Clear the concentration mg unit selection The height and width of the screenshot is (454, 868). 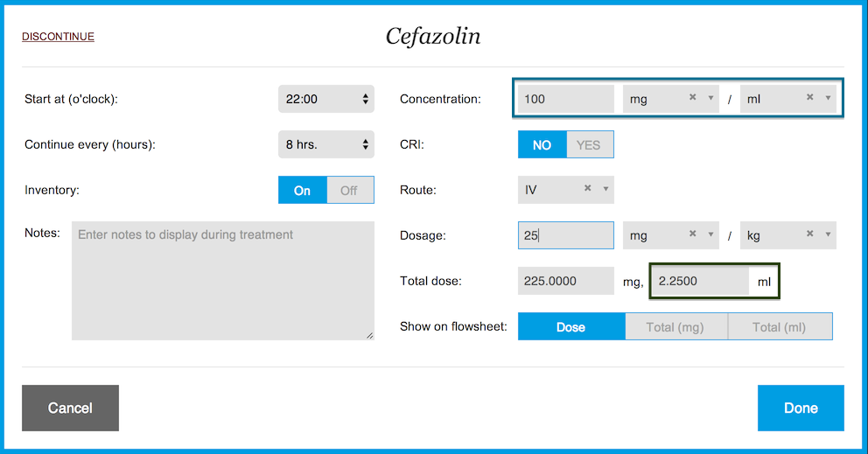pos(692,97)
